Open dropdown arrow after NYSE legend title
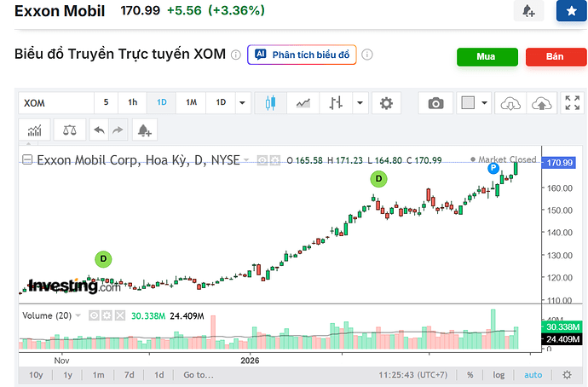Screen dimensions: 588x387 point(246,160)
